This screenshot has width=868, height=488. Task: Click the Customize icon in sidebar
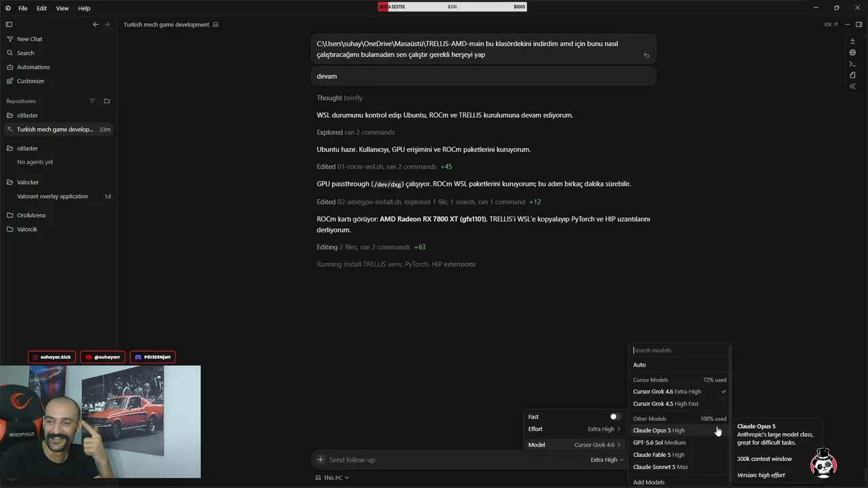(9, 81)
